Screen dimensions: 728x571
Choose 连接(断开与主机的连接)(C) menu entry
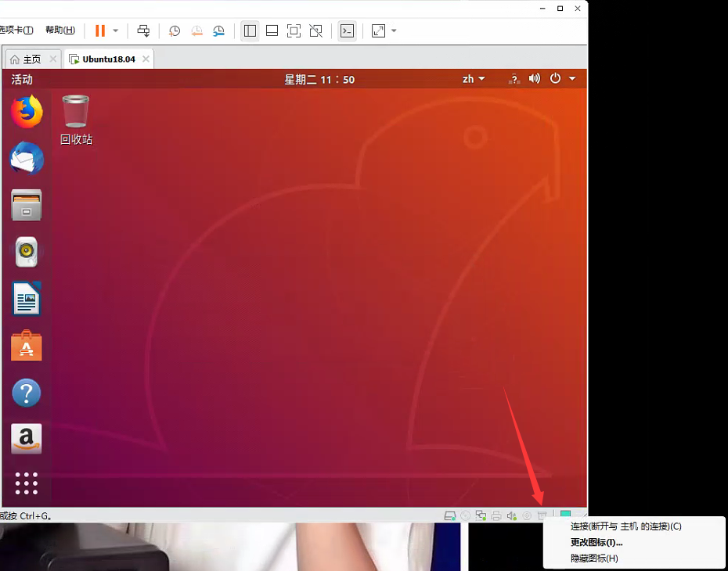626,526
